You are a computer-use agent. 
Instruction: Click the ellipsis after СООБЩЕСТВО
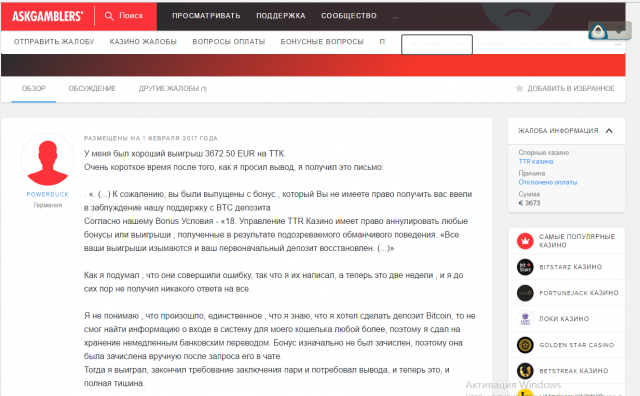point(395,18)
